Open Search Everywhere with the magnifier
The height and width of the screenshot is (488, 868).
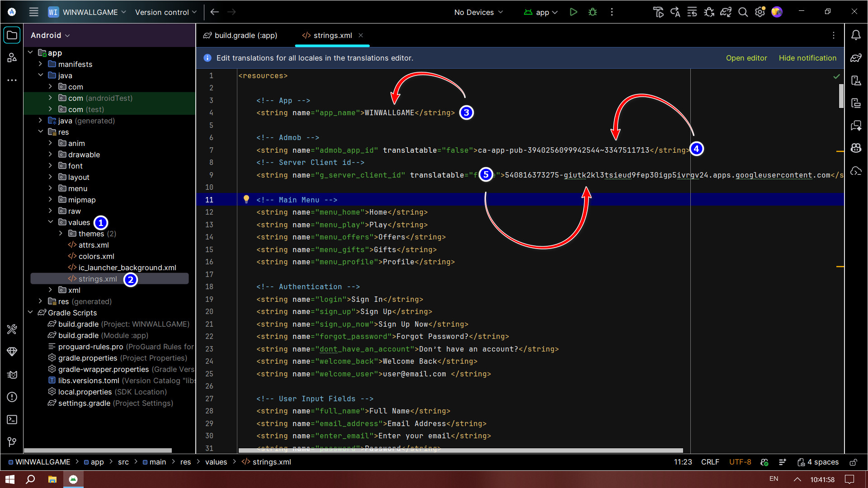click(x=743, y=12)
